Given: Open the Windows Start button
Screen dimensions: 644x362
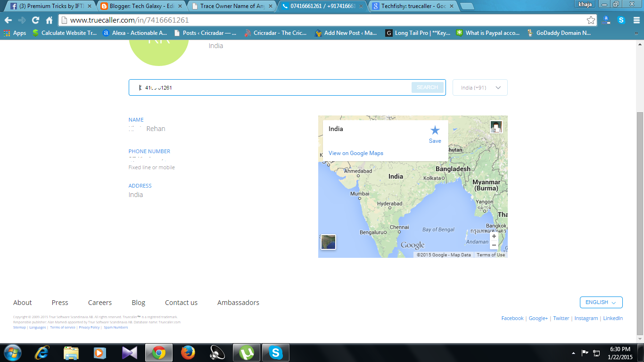Looking at the screenshot, I should (12, 353).
